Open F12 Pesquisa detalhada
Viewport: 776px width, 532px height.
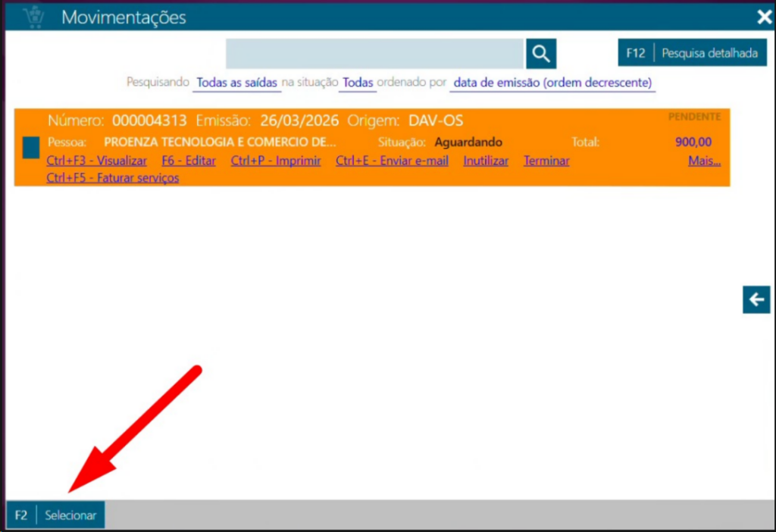693,54
